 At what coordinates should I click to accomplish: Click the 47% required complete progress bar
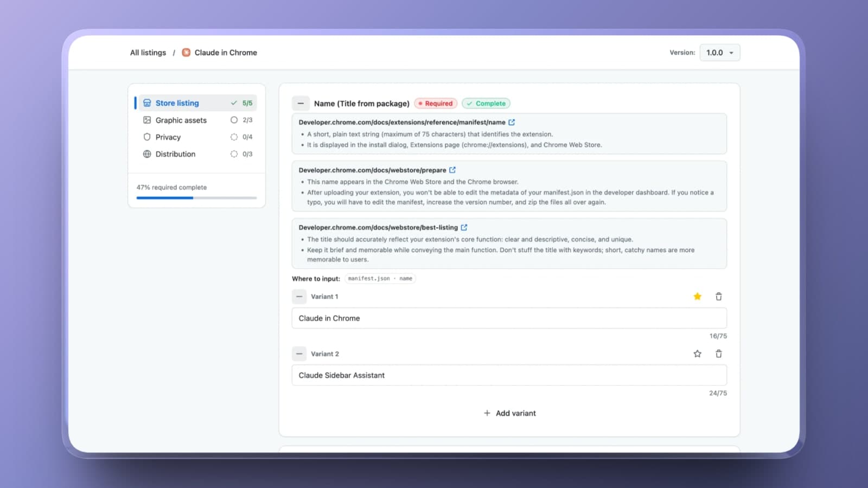(x=196, y=198)
